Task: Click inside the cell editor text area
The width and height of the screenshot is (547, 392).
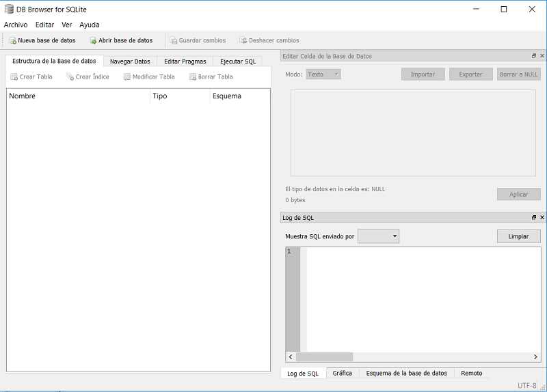Action: coord(413,132)
